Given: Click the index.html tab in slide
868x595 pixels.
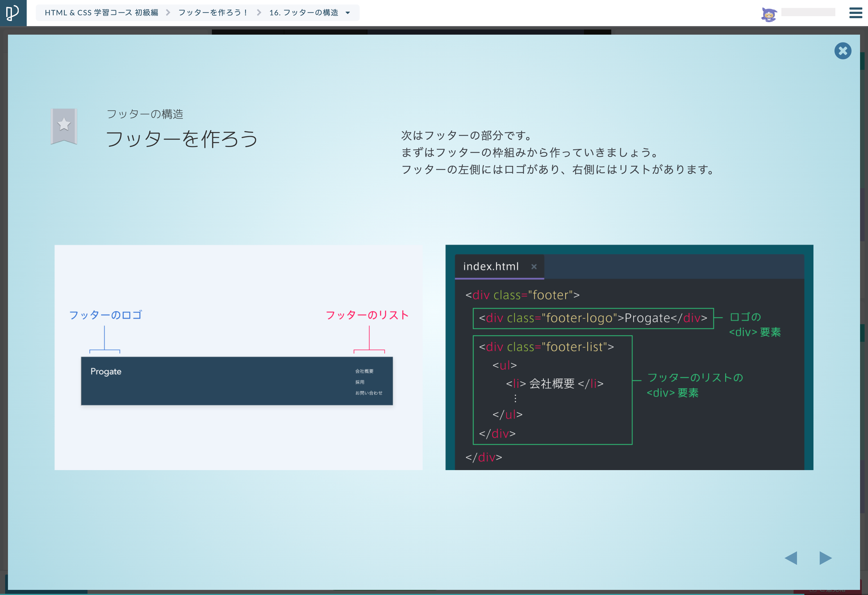Looking at the screenshot, I should 499,267.
